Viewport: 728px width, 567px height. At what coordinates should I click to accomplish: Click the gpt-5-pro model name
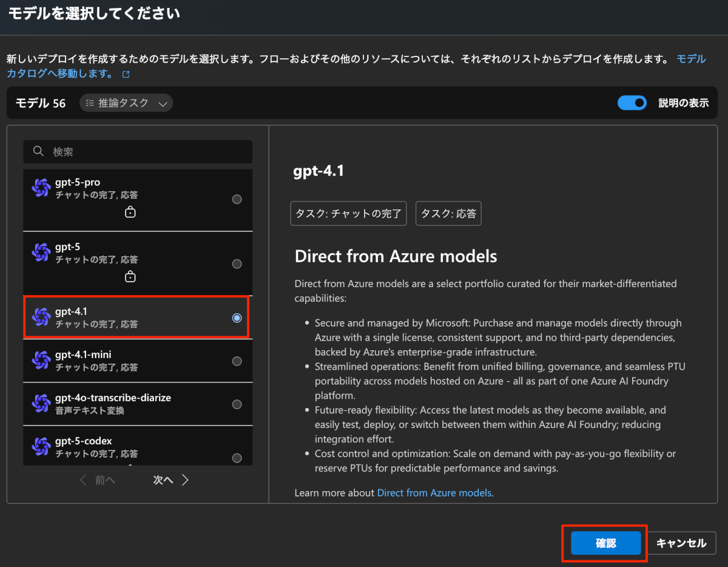coord(78,182)
